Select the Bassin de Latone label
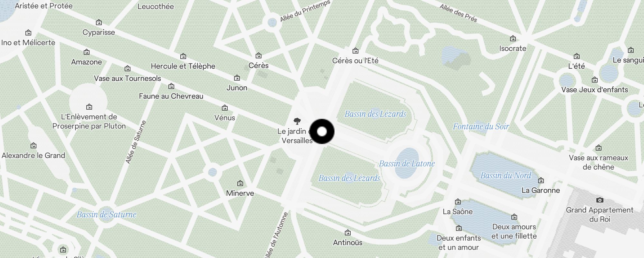Viewport: 644px width, 258px height. [x=407, y=164]
